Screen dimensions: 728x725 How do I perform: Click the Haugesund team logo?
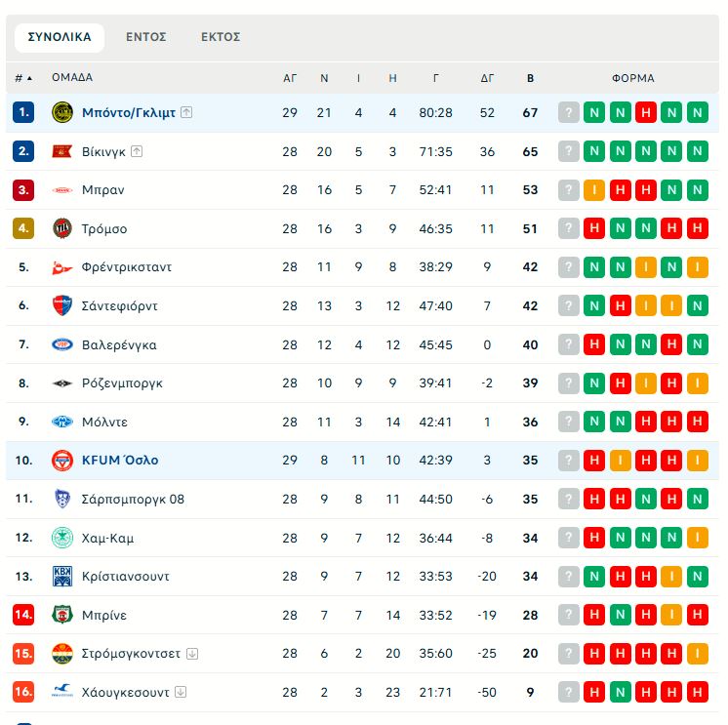tap(62, 692)
